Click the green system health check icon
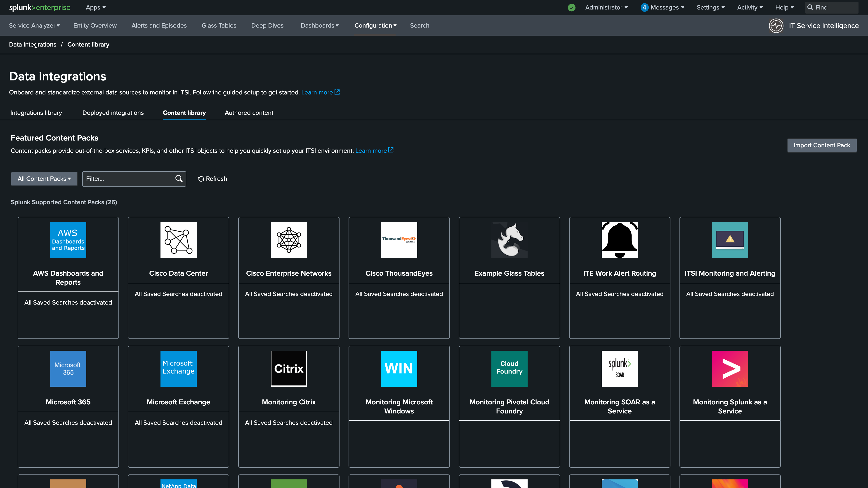This screenshot has height=488, width=868. tap(571, 7)
